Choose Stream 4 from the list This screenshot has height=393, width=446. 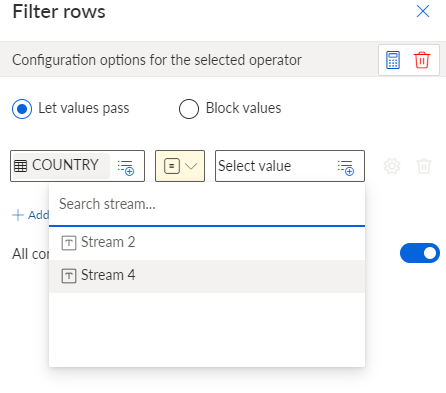click(207, 276)
